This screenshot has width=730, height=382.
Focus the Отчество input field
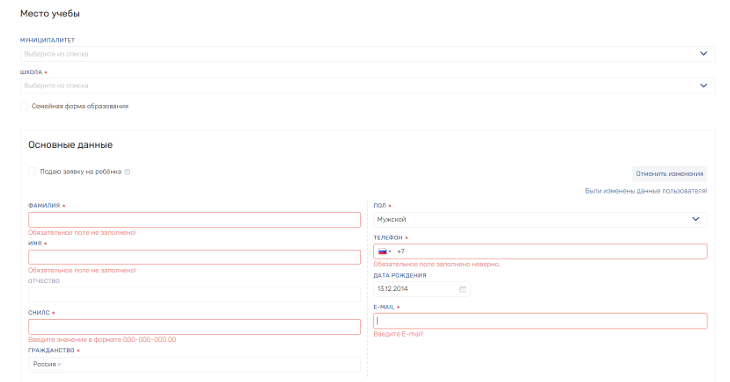pyautogui.click(x=194, y=295)
